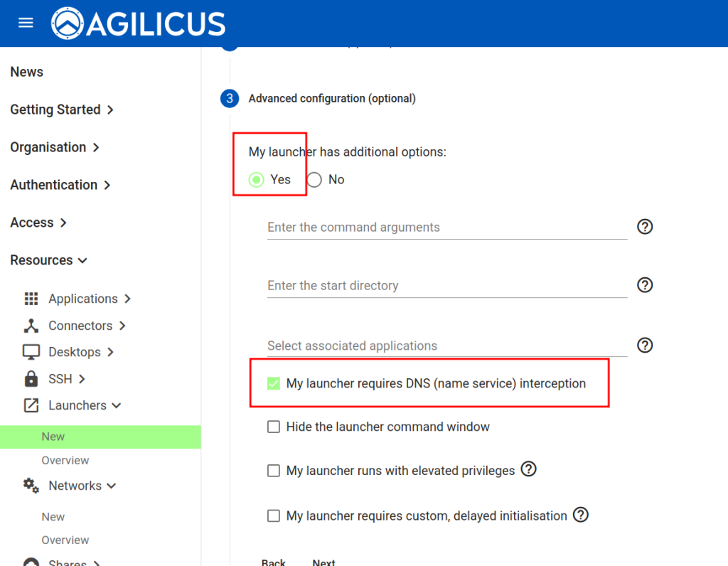Check My launcher runs with elevated privileges
The image size is (728, 566).
point(274,471)
